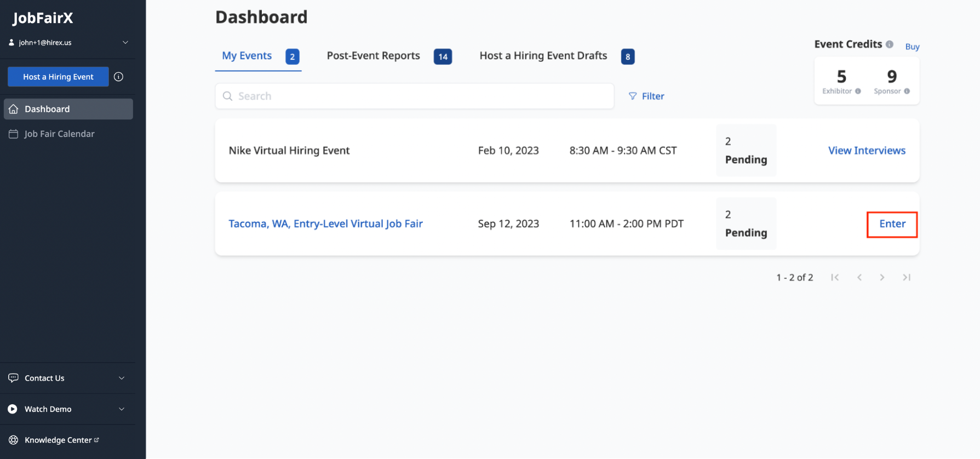Screen dimensions: 980x459
Task: Go to first page of results
Action: [x=835, y=277]
